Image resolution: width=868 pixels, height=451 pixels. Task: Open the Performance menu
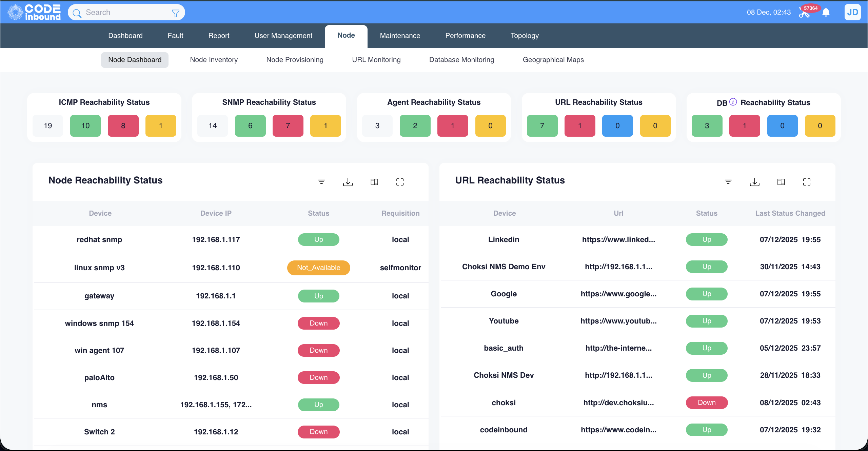[465, 36]
